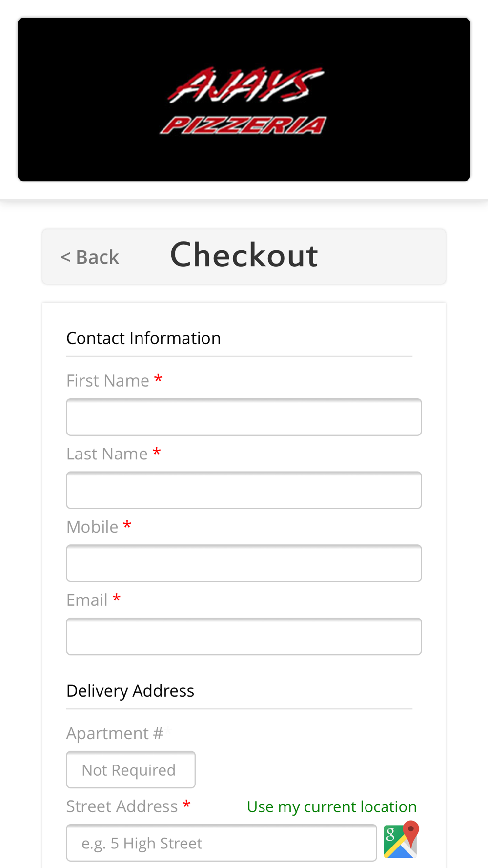Click the Google Maps pin icon
This screenshot has width=488, height=868.
[x=401, y=840]
